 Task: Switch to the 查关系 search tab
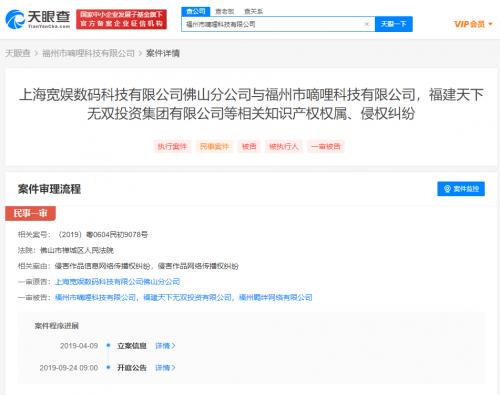pyautogui.click(x=253, y=11)
